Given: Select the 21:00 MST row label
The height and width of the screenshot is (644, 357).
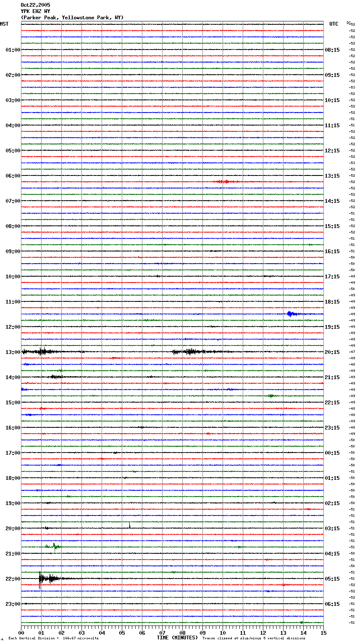Looking at the screenshot, I should click(x=13, y=554).
